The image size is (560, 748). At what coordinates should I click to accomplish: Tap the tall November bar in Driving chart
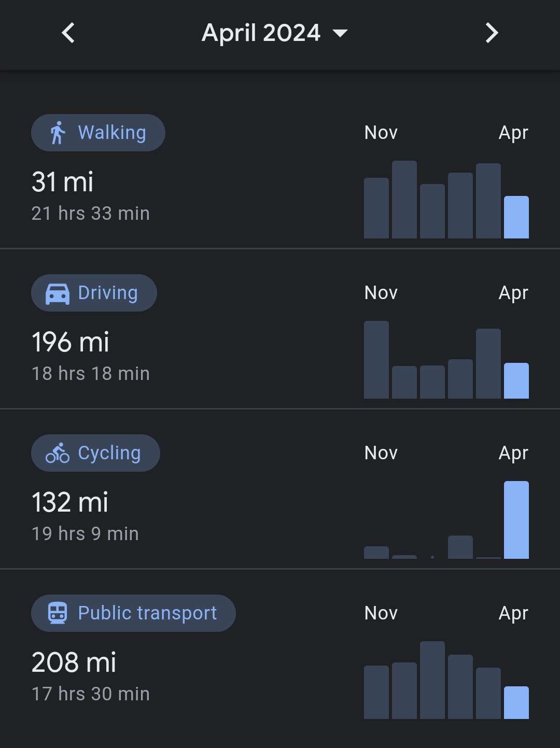pos(376,360)
